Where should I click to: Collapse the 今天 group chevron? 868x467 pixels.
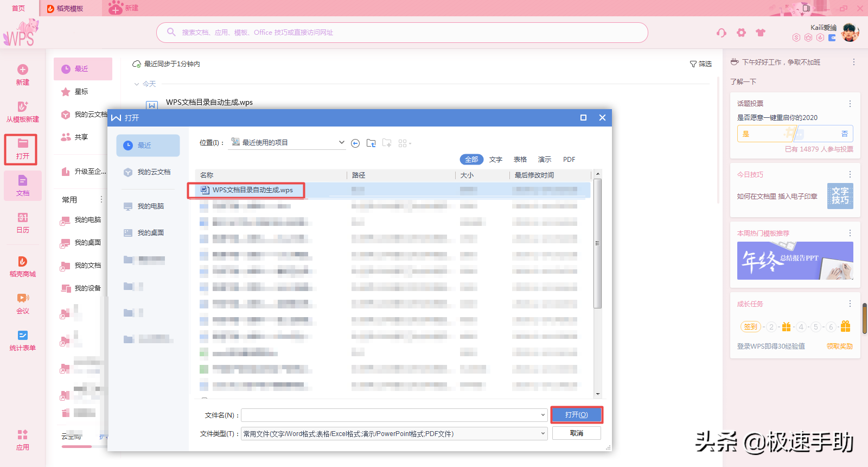click(x=137, y=84)
